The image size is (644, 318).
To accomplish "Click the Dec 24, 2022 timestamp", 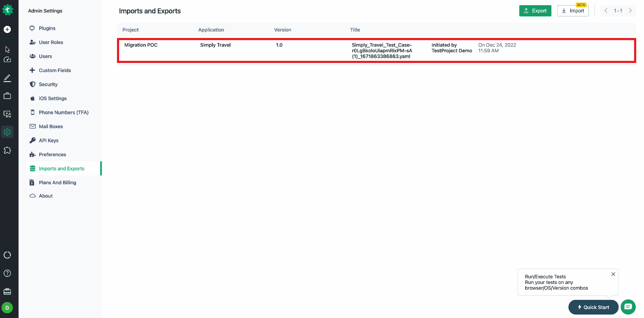I will pos(497,48).
